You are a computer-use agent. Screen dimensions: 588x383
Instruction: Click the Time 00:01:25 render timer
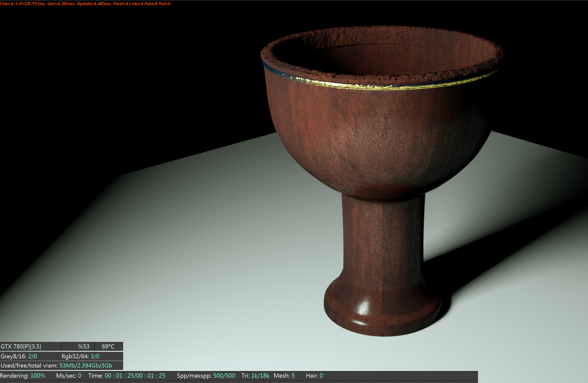pyautogui.click(x=127, y=376)
